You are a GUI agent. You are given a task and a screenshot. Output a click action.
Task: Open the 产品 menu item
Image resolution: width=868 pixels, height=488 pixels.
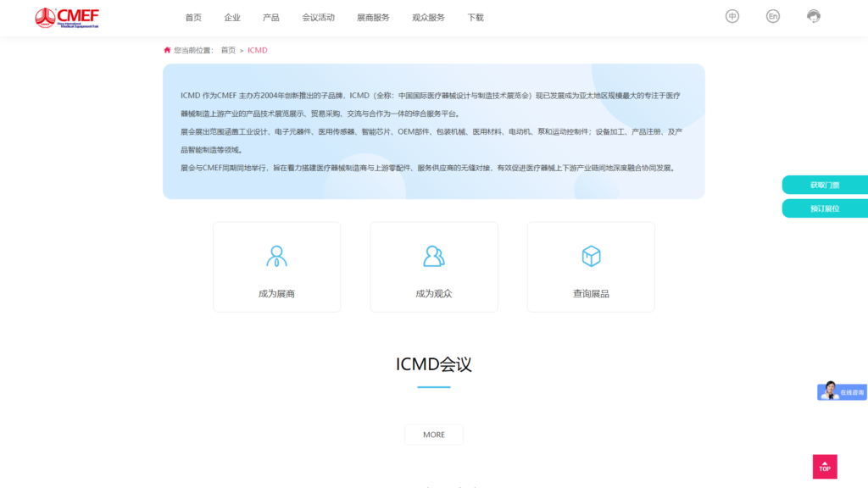pos(270,18)
